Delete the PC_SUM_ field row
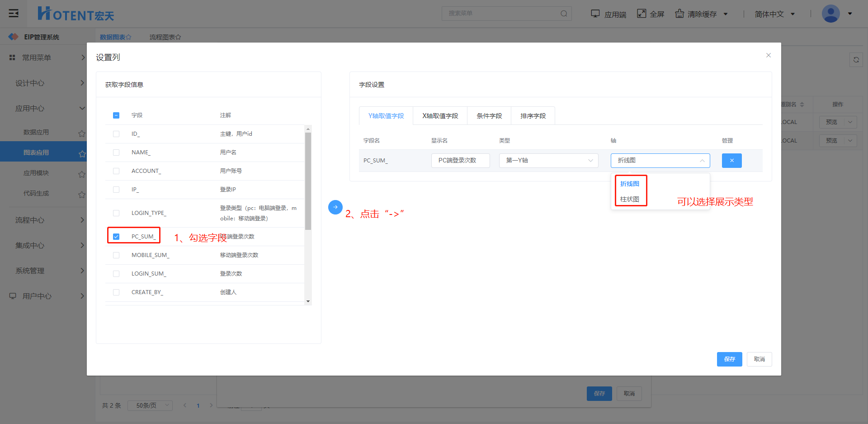Viewport: 868px width, 424px height. coord(731,161)
